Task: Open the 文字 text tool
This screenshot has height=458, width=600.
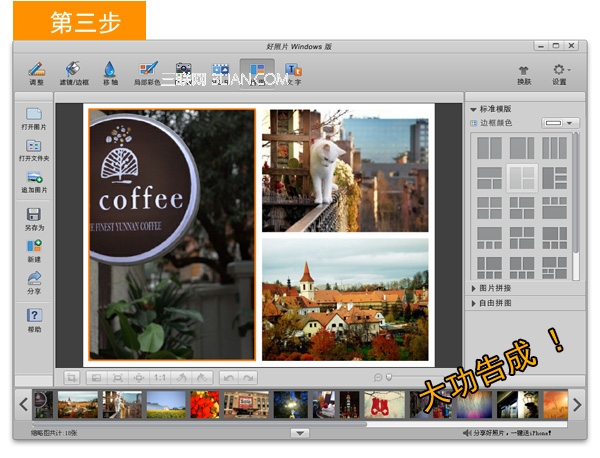Action: [294, 73]
